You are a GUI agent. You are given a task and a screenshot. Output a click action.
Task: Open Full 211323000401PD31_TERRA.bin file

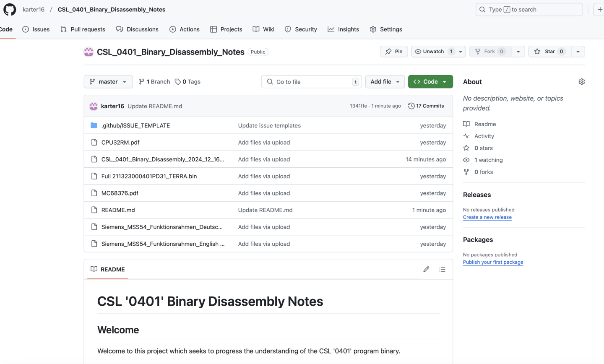coord(149,176)
